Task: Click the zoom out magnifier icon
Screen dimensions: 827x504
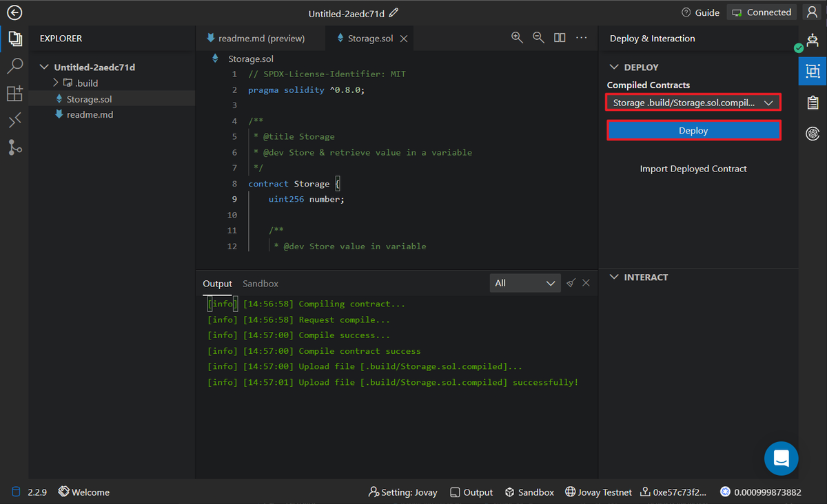Action: pyautogui.click(x=538, y=38)
